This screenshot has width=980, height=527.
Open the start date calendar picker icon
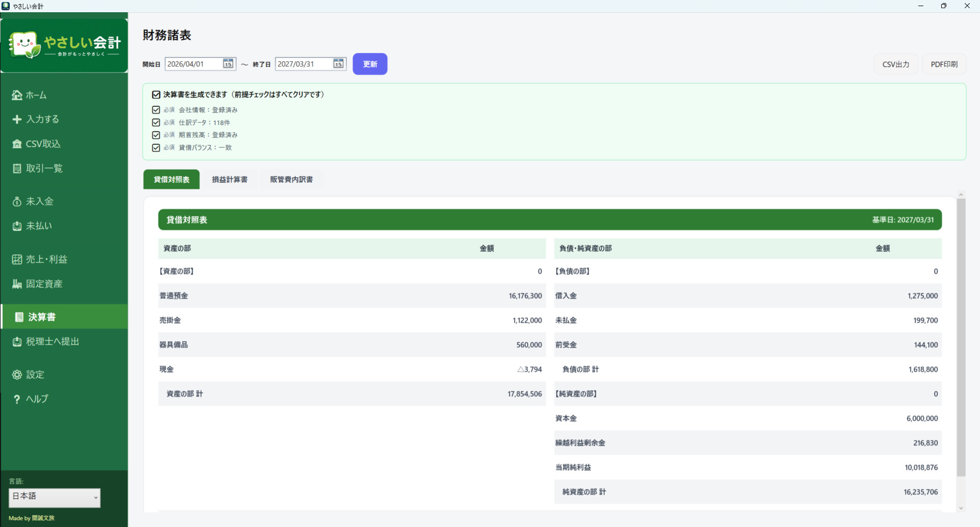(228, 64)
